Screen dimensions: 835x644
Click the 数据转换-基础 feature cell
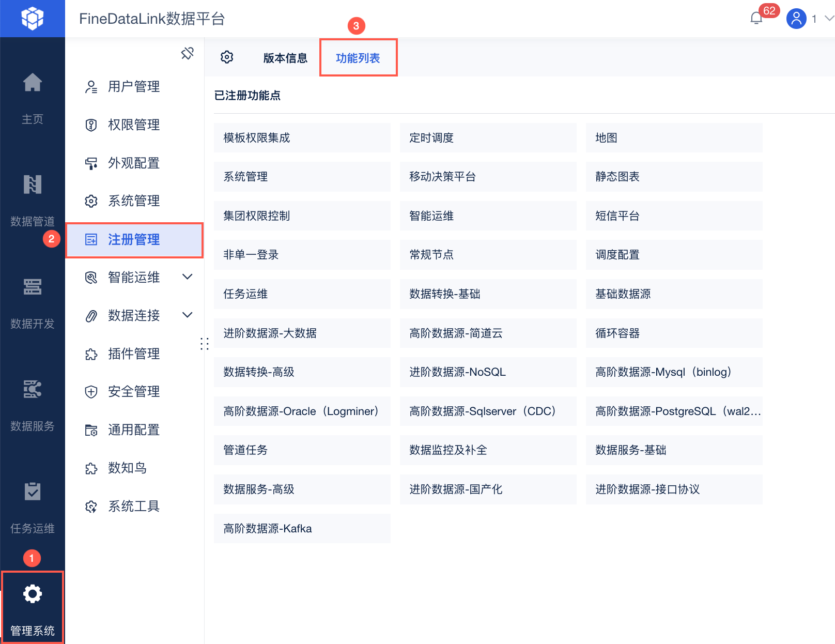point(488,294)
